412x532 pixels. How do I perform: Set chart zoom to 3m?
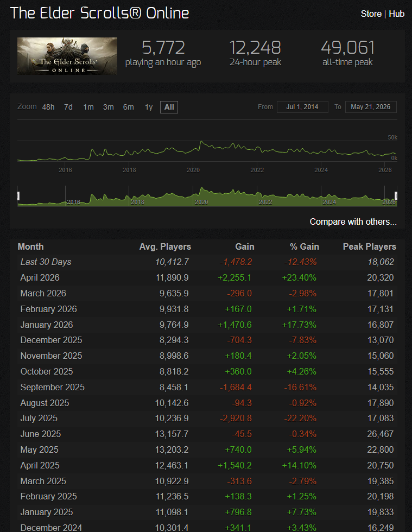tap(108, 107)
